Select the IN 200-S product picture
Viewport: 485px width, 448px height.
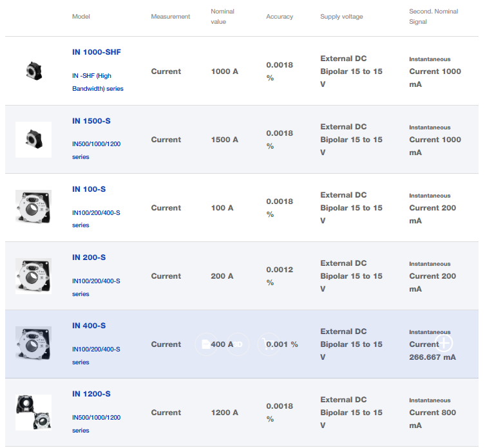[33, 275]
